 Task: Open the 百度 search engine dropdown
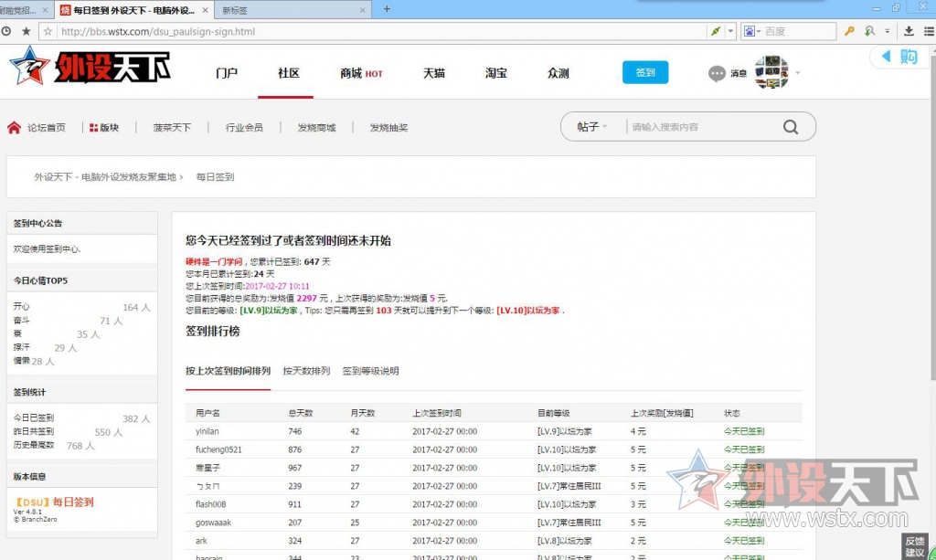coord(751,31)
